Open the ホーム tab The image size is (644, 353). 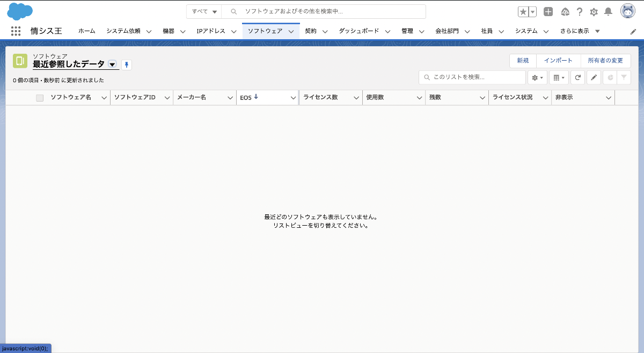click(86, 31)
